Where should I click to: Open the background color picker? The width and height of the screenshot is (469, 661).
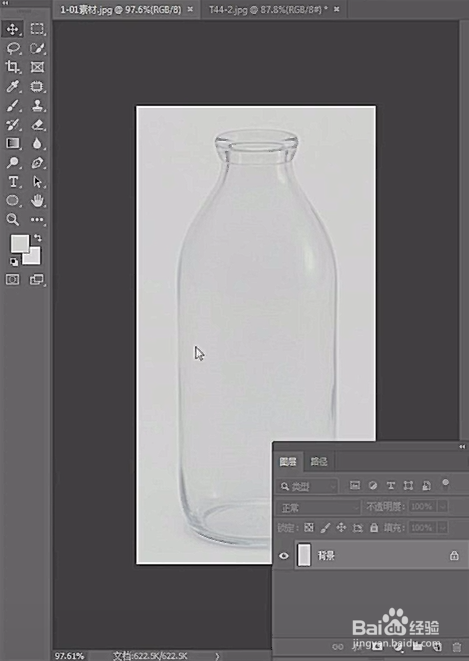(x=35, y=258)
